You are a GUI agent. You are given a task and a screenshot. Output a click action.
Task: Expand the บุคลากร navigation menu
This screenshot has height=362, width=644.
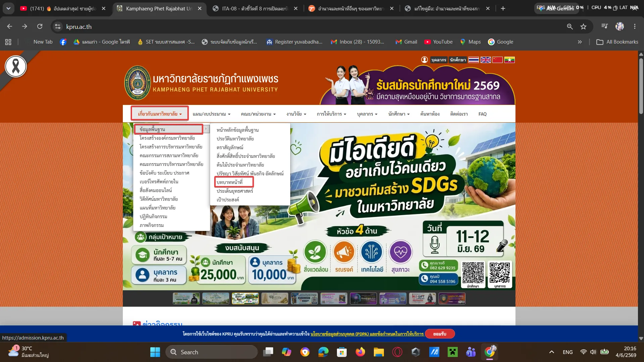coord(367,114)
